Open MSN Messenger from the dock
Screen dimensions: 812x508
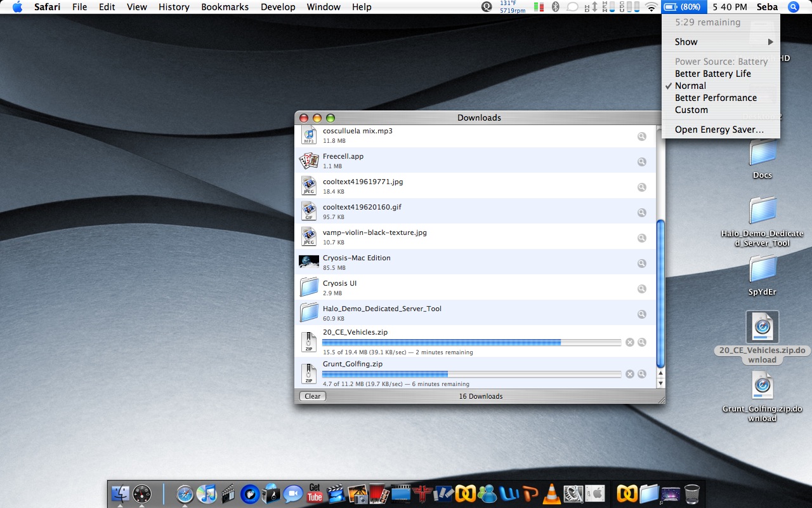pyautogui.click(x=487, y=493)
